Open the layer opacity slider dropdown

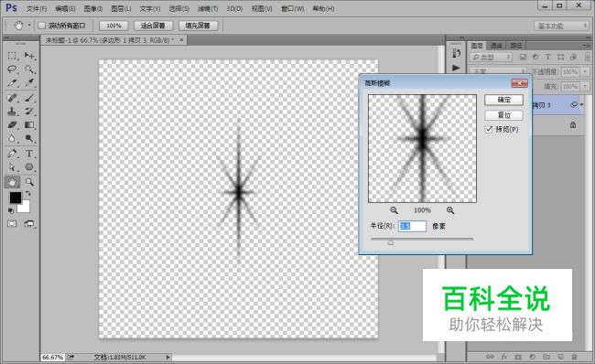[x=585, y=71]
